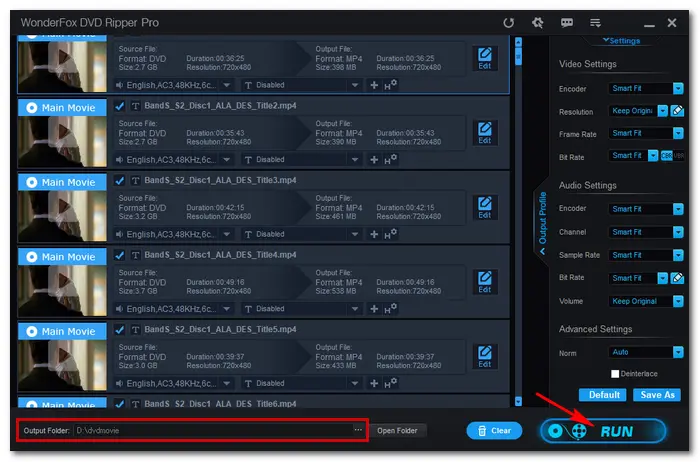Click the Clear button
Viewport: 700px width, 462px height.
pos(494,431)
